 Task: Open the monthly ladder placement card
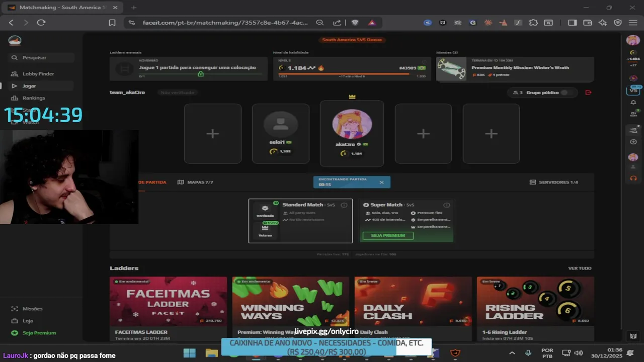(189, 69)
